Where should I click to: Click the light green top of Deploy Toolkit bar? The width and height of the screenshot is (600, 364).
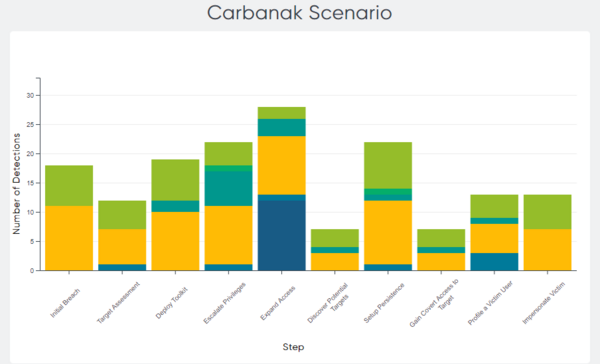click(175, 180)
